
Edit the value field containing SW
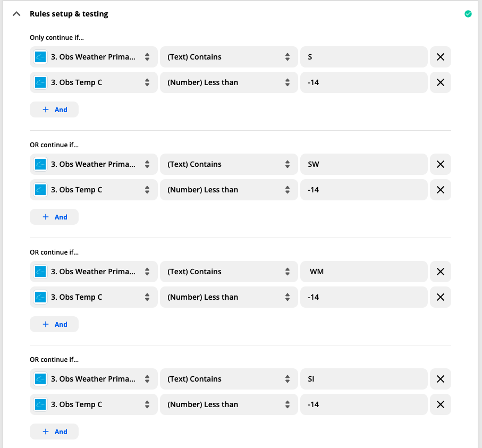pyautogui.click(x=363, y=164)
